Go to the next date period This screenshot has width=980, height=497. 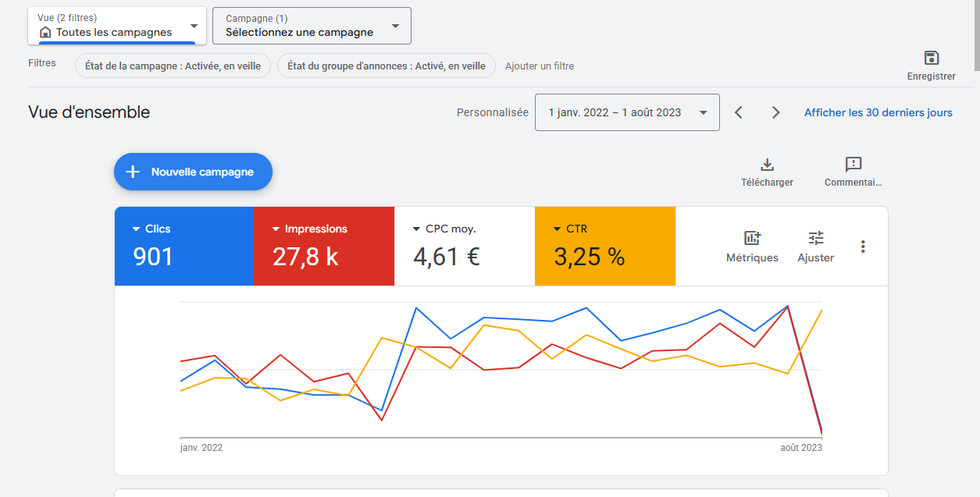click(x=775, y=112)
